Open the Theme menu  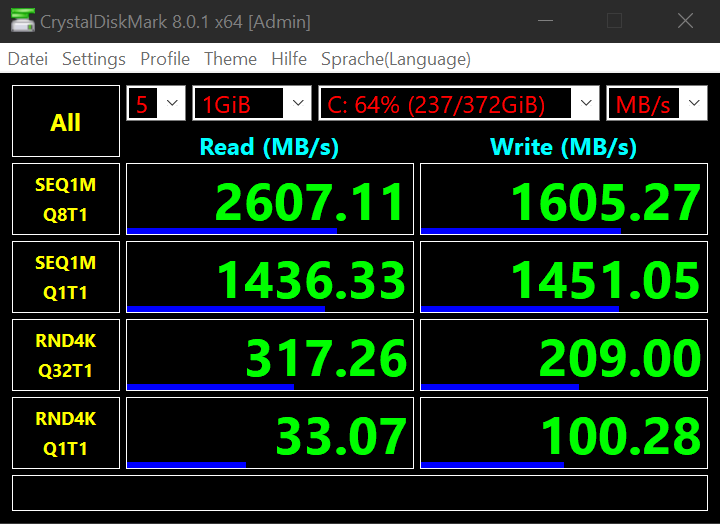230,59
